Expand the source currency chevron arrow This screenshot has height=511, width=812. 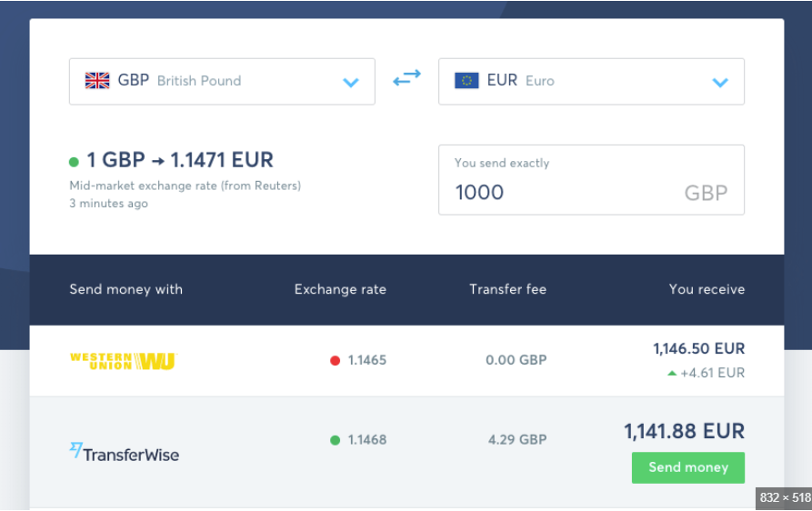[351, 83]
